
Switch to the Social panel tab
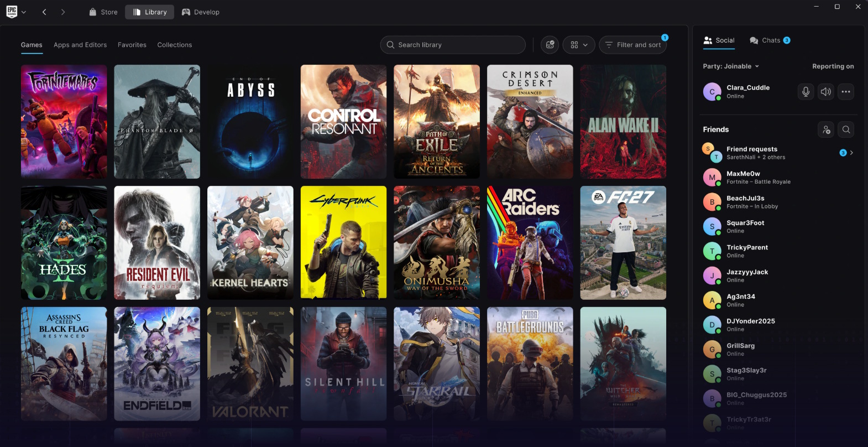[x=719, y=40]
